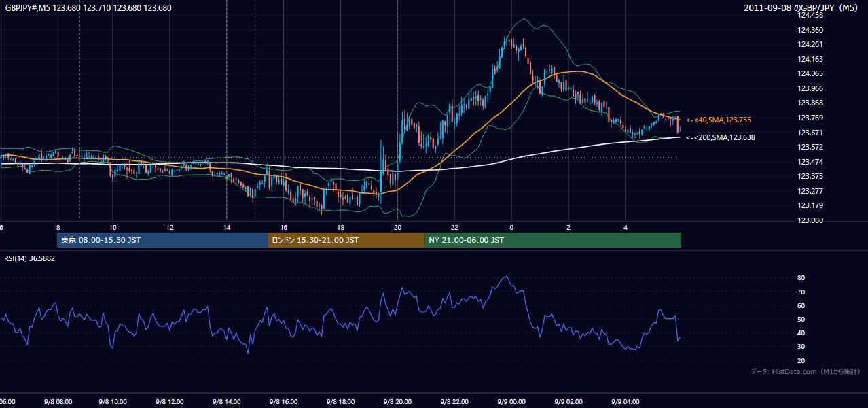Click price axis value 123.179
The width and height of the screenshot is (868, 408).
tap(811, 205)
